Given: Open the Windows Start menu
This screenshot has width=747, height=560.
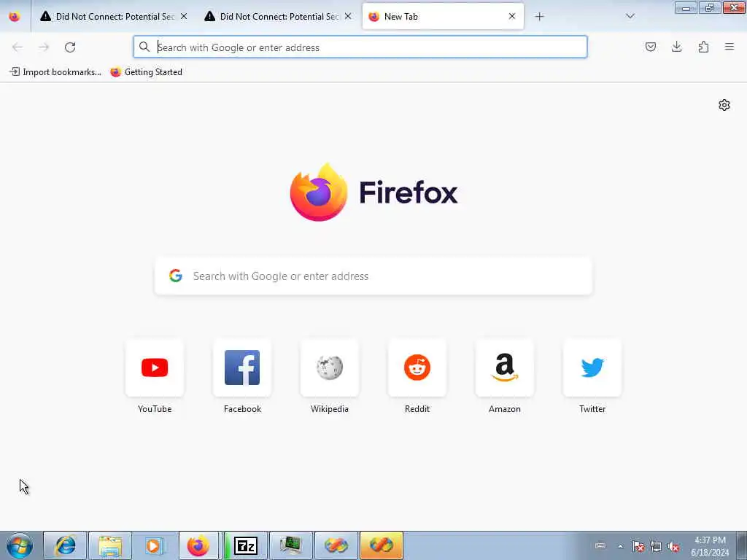Looking at the screenshot, I should (20, 545).
